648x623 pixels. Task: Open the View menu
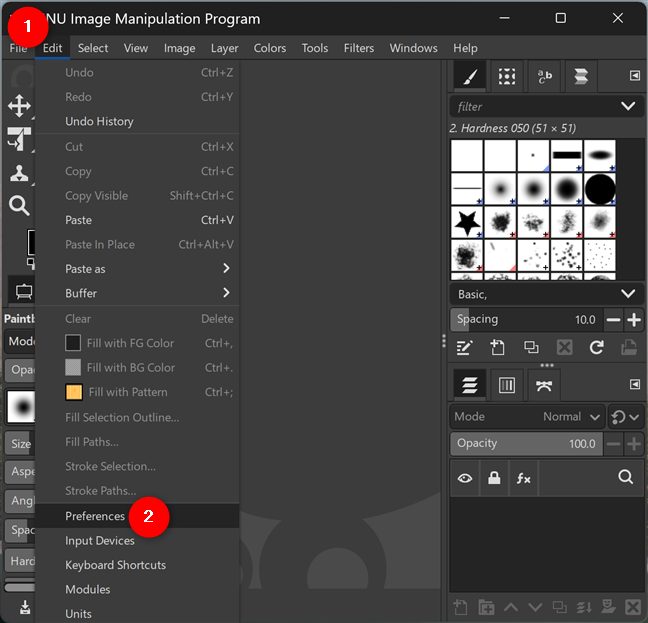click(x=136, y=48)
